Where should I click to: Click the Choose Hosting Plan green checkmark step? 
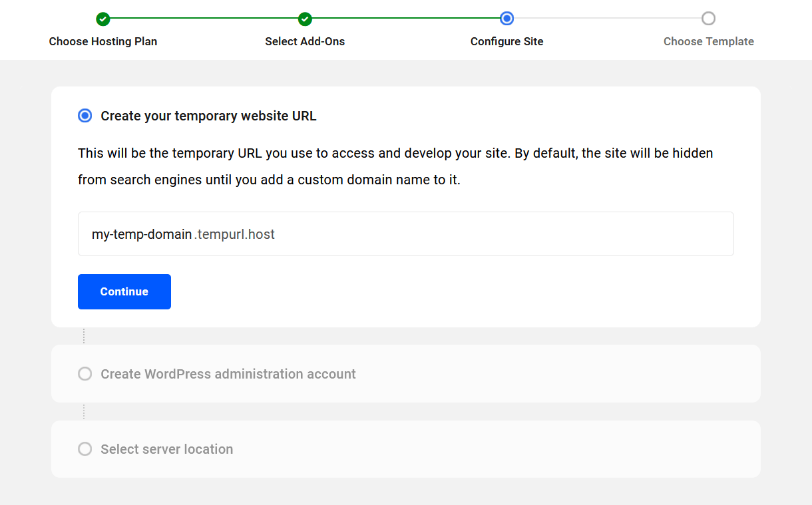(x=102, y=19)
